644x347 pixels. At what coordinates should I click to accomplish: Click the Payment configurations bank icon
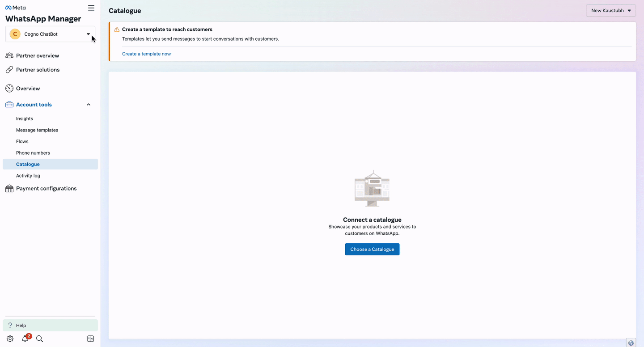click(9, 188)
